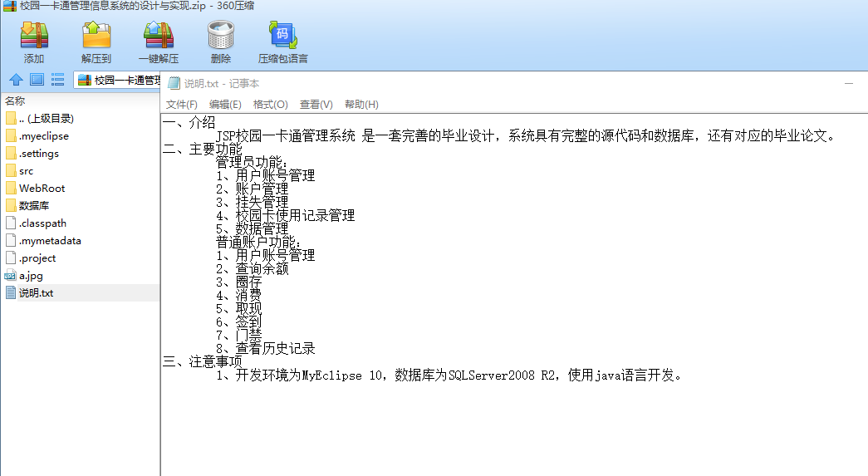Click the 压缩包语言 (Archive language) icon
The height and width of the screenshot is (476, 868).
[283, 35]
